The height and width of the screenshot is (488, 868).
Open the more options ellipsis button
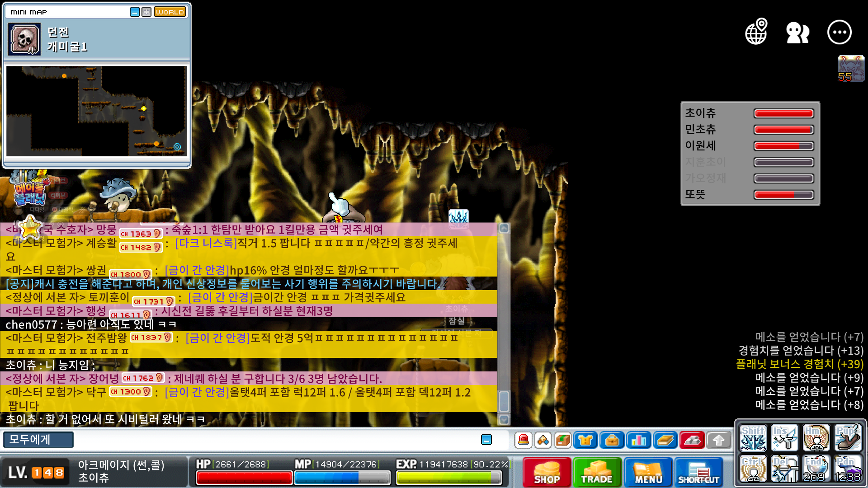tap(840, 32)
